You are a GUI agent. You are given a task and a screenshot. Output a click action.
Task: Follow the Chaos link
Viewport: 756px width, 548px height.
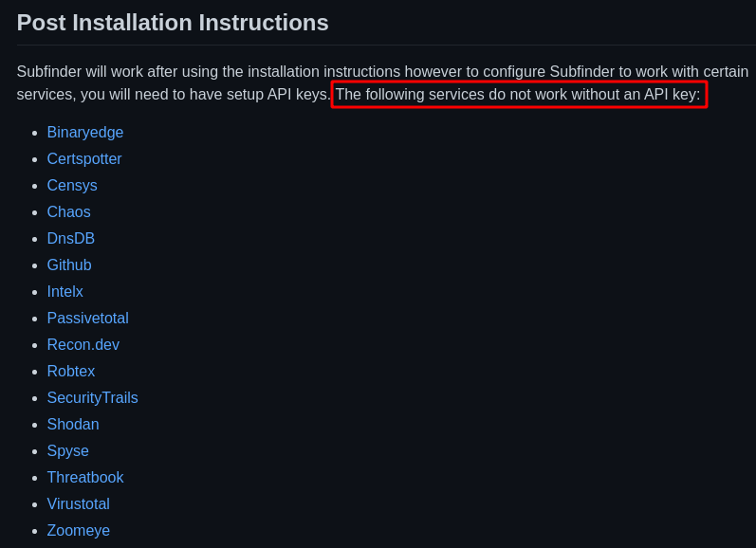pos(69,212)
